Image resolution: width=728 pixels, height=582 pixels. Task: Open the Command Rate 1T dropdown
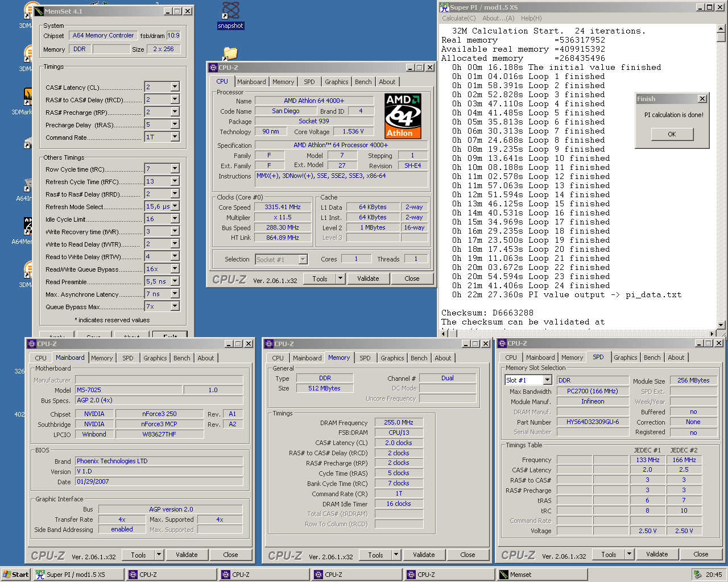click(x=175, y=137)
